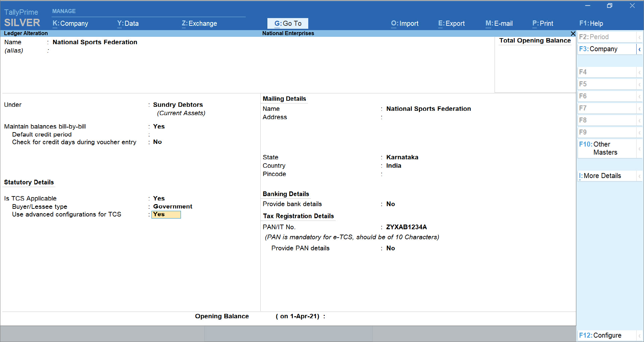The width and height of the screenshot is (644, 342).
Task: Edit PAN/IT No. ZYXAB1234A
Action: pos(406,227)
